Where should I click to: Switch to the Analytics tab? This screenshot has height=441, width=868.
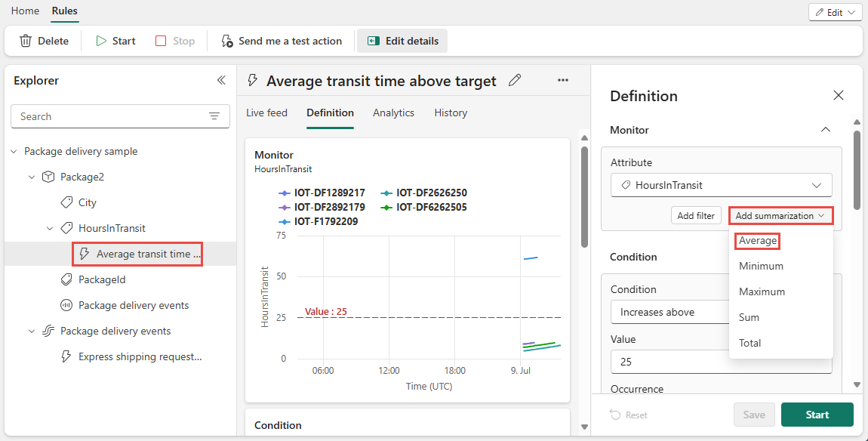point(393,113)
